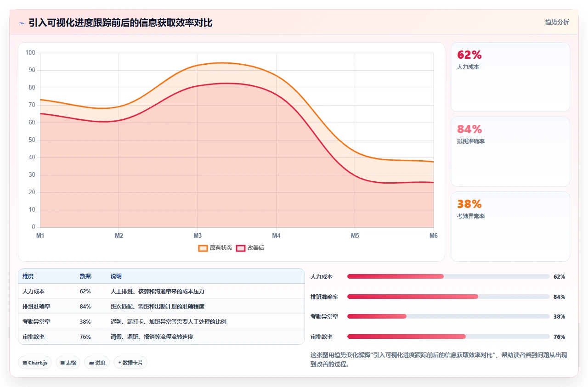Click the 趋势分析 label in header
Screen dimensions: 588x387
(557, 22)
